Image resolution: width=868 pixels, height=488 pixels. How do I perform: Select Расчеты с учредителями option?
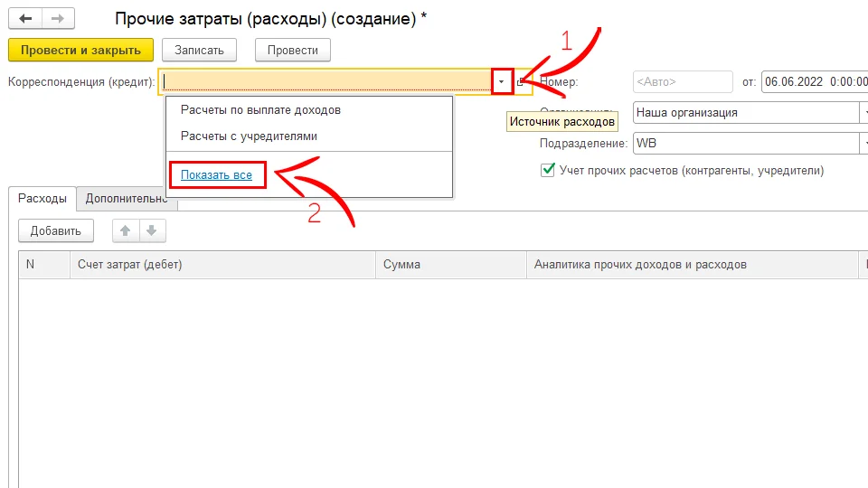point(249,136)
